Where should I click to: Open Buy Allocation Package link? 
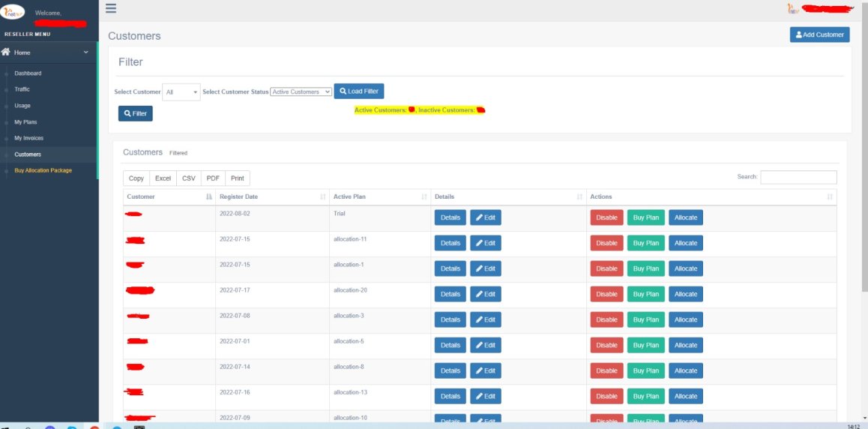click(43, 170)
